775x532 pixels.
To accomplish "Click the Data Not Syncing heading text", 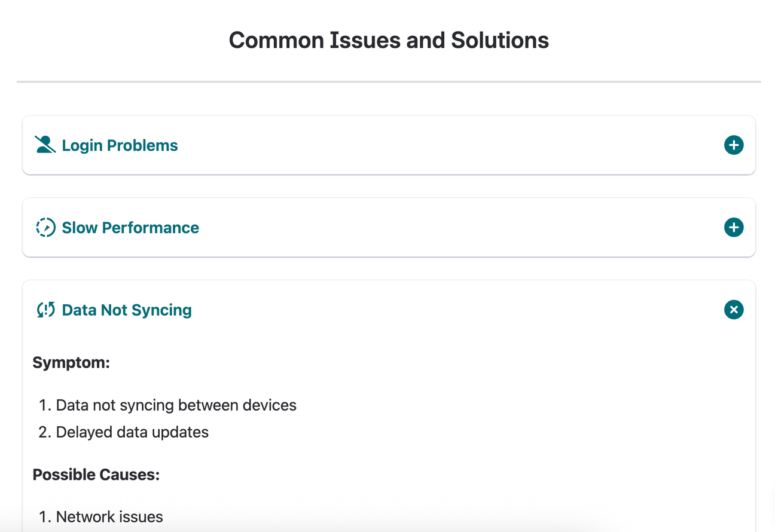I will coord(126,310).
